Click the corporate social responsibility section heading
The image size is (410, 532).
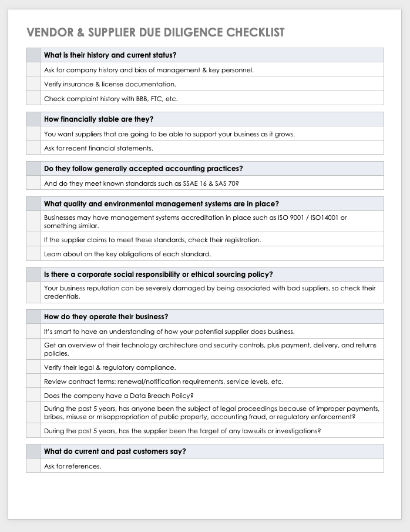pos(158,275)
